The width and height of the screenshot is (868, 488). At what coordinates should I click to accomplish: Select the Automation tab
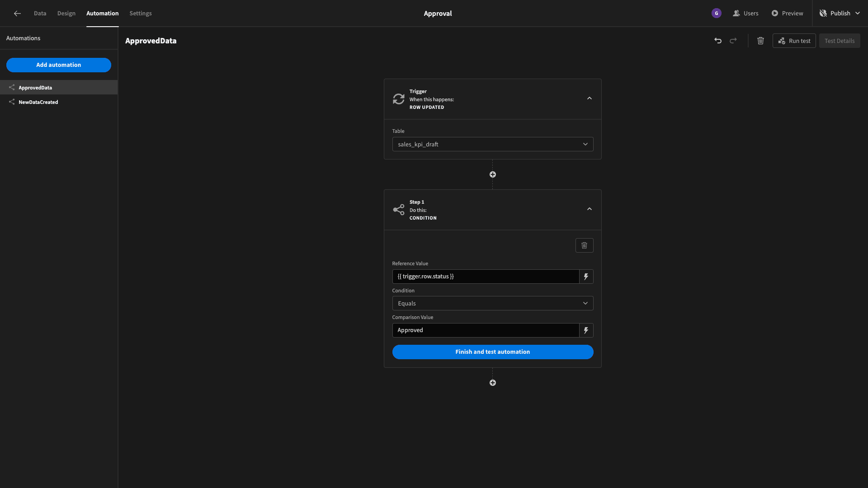click(103, 14)
